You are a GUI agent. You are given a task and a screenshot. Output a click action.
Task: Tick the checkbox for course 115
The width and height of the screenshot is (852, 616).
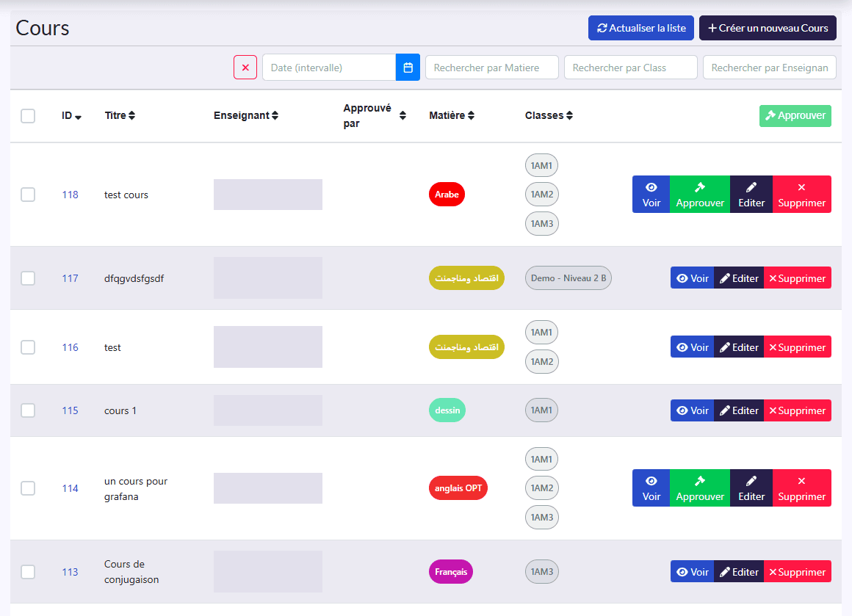(28, 410)
